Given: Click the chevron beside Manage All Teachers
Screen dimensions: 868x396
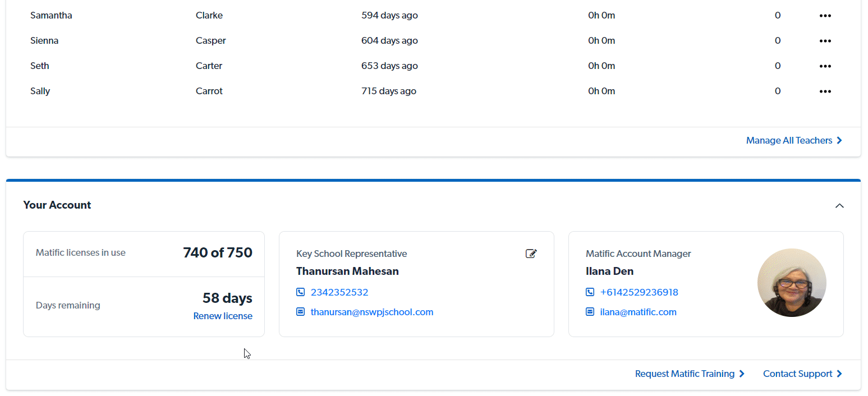Looking at the screenshot, I should point(839,140).
